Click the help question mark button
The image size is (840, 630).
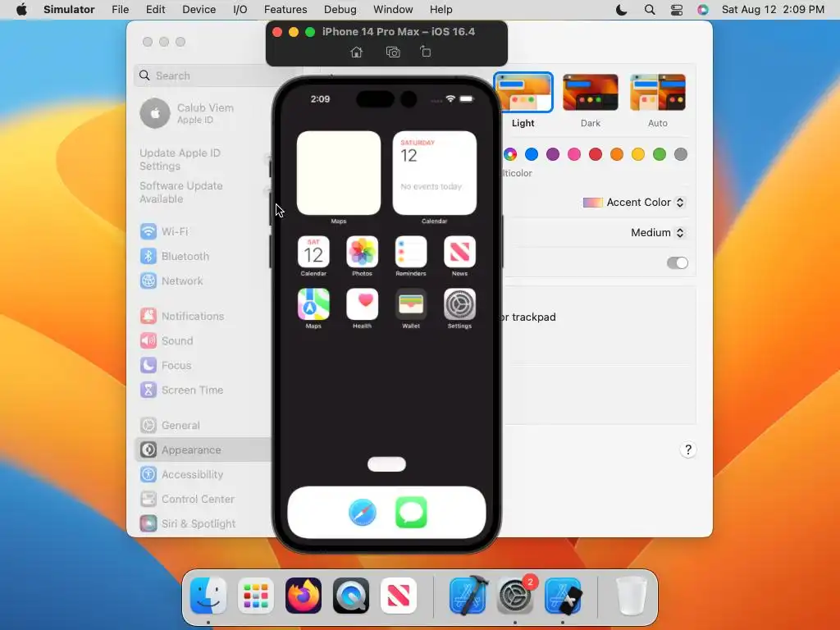click(x=688, y=450)
